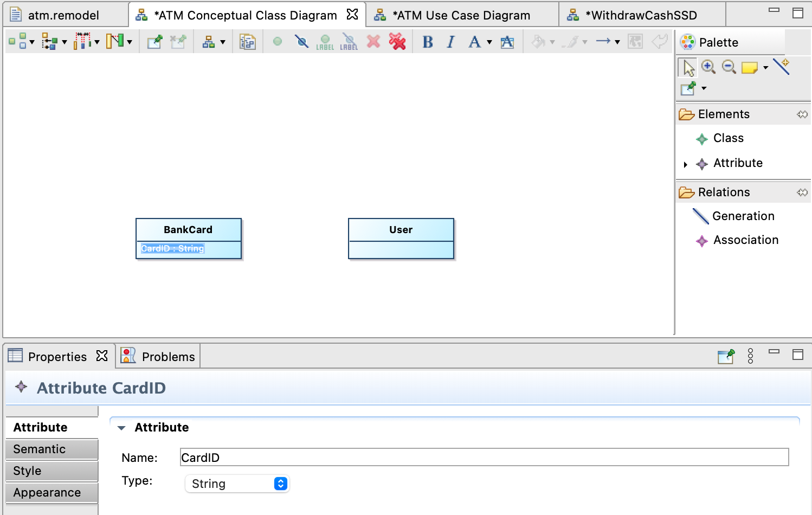Click the red X delete from diagram icon

click(x=373, y=42)
